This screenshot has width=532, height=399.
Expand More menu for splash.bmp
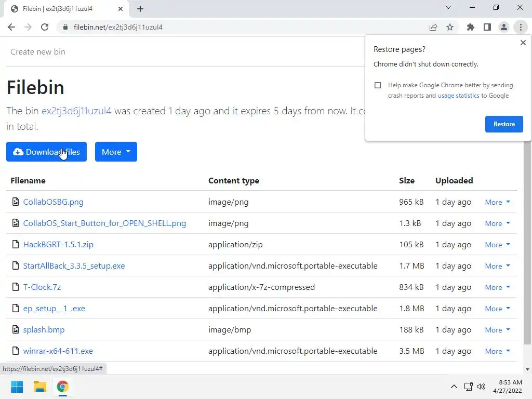(497, 330)
